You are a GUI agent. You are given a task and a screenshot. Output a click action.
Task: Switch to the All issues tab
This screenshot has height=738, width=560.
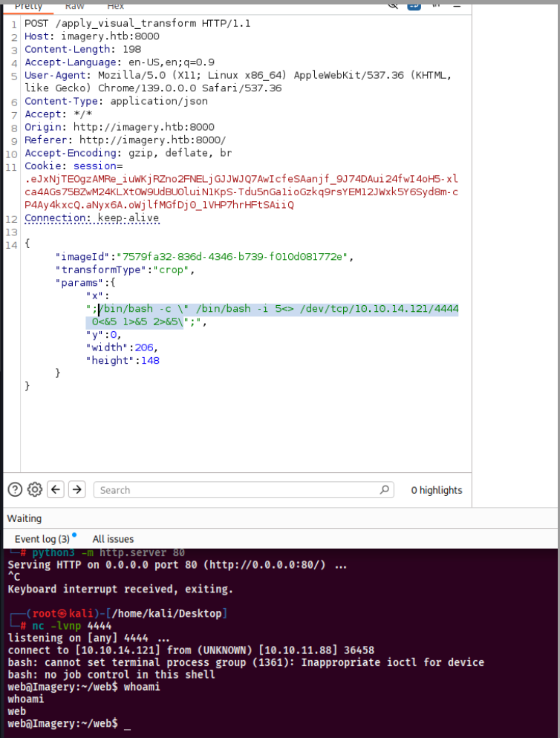coord(113,539)
